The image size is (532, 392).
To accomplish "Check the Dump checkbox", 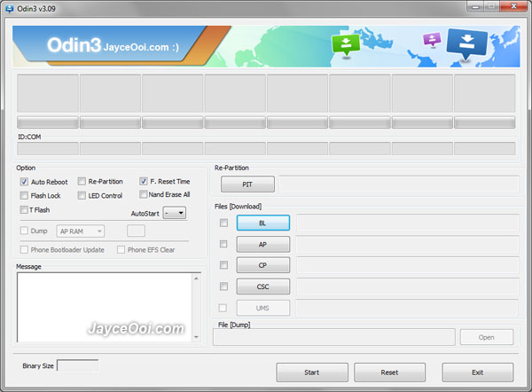I will tap(24, 231).
